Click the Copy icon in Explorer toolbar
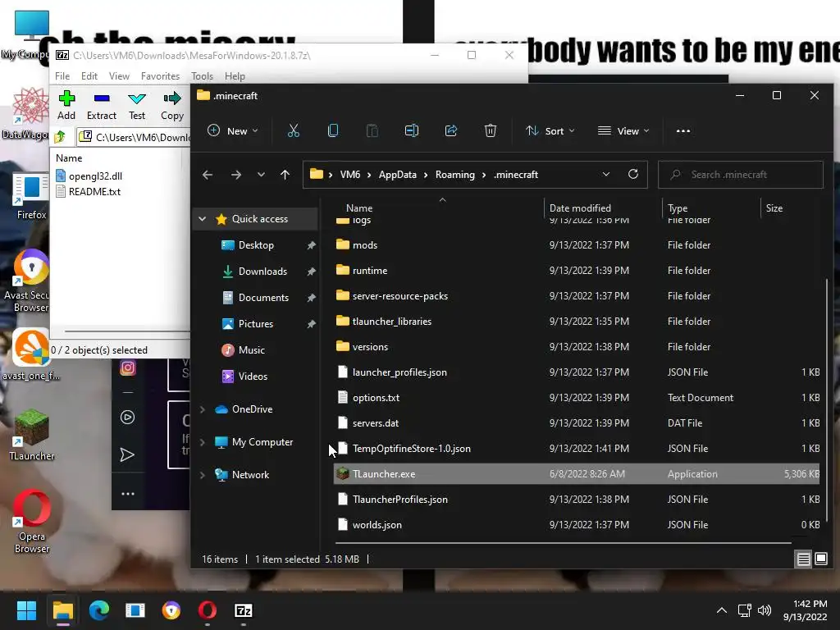Screen dimensions: 840x630 coord(333,130)
